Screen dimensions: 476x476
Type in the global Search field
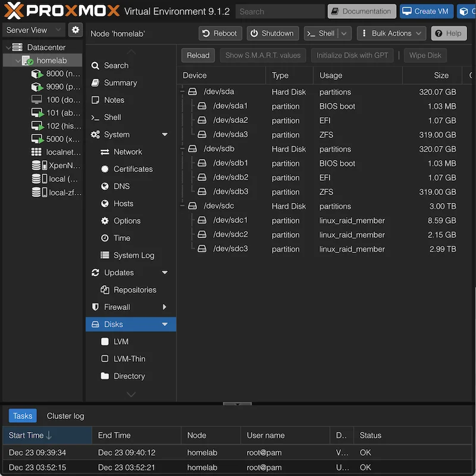click(x=280, y=11)
